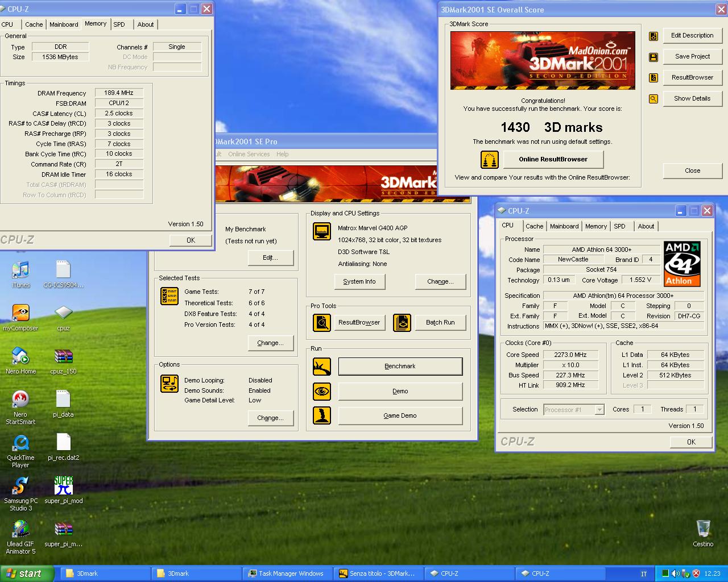Image resolution: width=728 pixels, height=582 pixels.
Task: Click Change button under Options
Action: coord(270,418)
